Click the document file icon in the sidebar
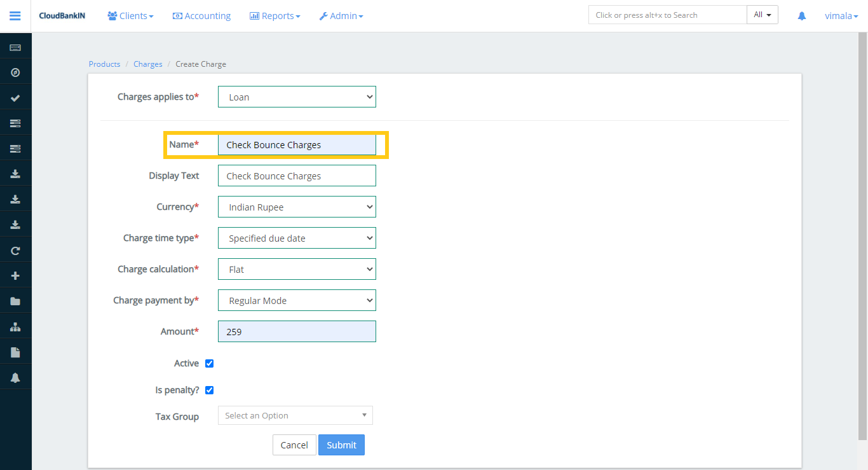This screenshot has width=868, height=470. pyautogui.click(x=15, y=352)
